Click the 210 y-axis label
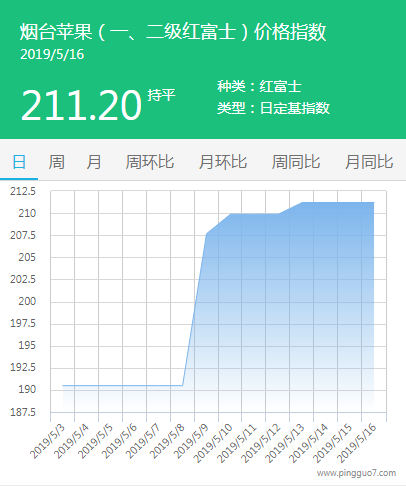 pos(27,213)
